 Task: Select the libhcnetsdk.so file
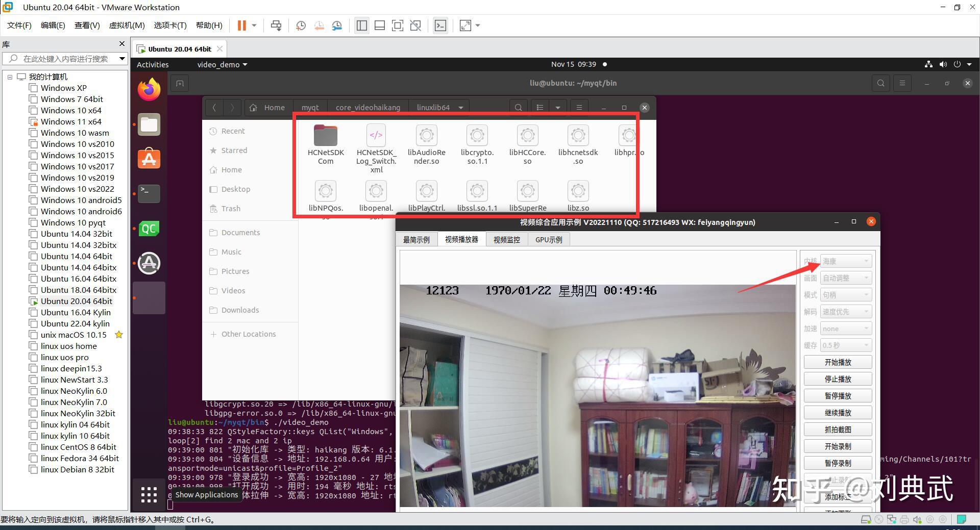tap(578, 145)
